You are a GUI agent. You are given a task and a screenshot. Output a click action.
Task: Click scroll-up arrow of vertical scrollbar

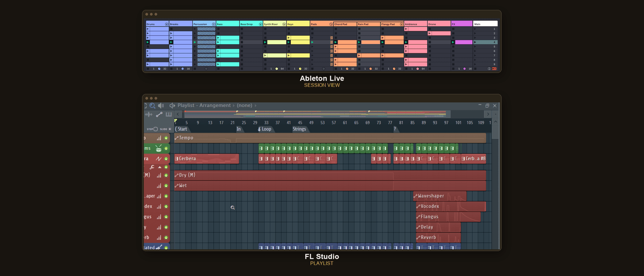point(496,122)
